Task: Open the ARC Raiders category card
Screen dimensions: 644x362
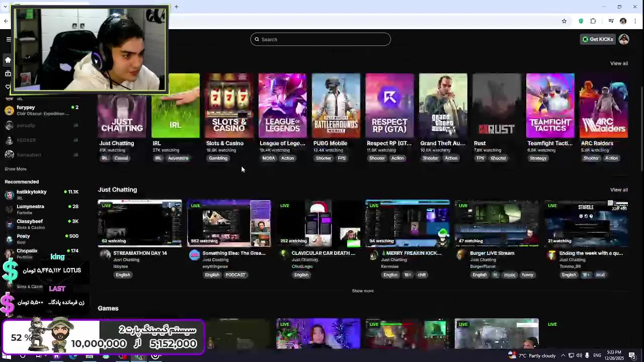Action: (604, 106)
